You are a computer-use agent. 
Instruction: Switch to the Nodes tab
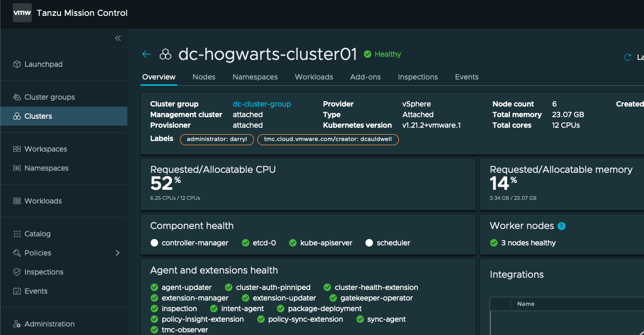tap(204, 77)
